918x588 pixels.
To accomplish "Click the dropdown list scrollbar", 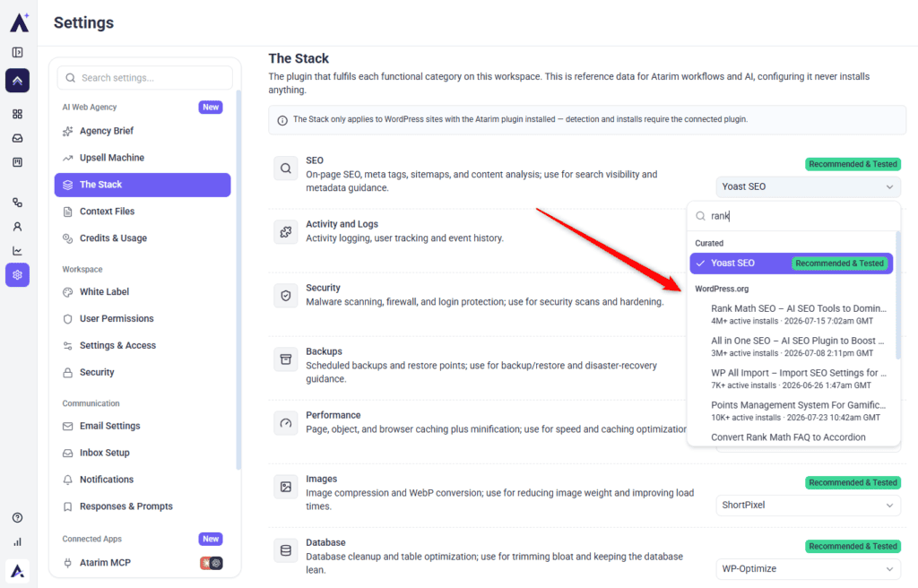I will click(x=898, y=296).
